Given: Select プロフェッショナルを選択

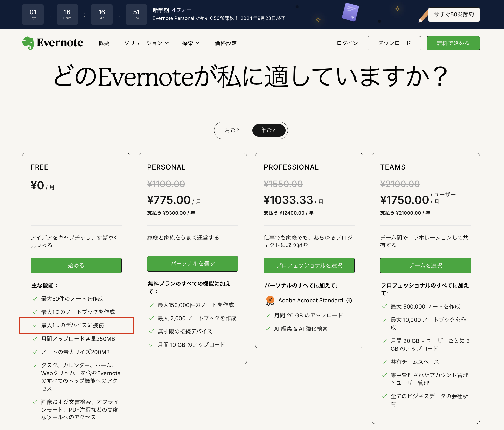Looking at the screenshot, I should pyautogui.click(x=309, y=265).
